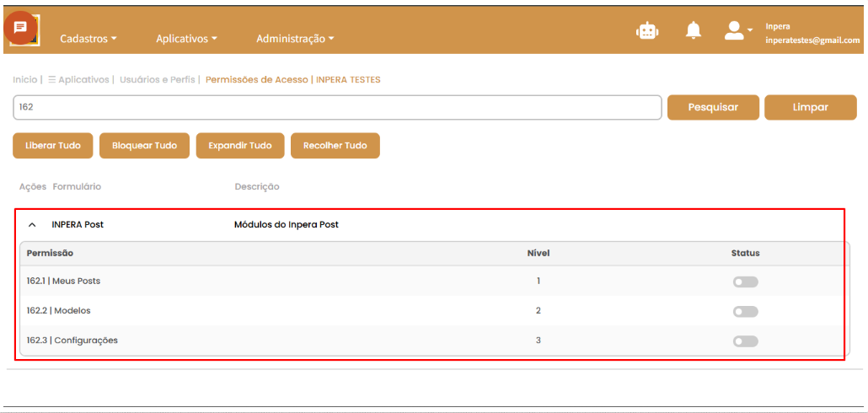Expand the arrow next to user avatar
868x413 pixels.
pyautogui.click(x=750, y=29)
